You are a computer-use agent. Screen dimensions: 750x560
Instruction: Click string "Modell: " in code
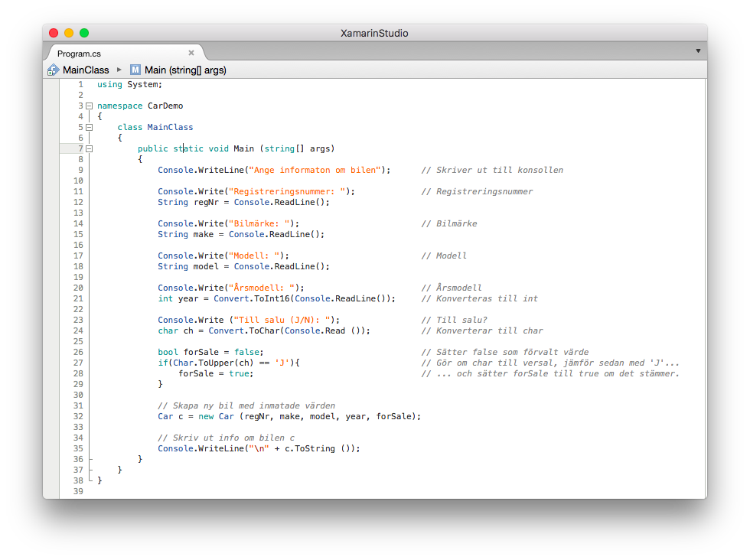pos(254,256)
